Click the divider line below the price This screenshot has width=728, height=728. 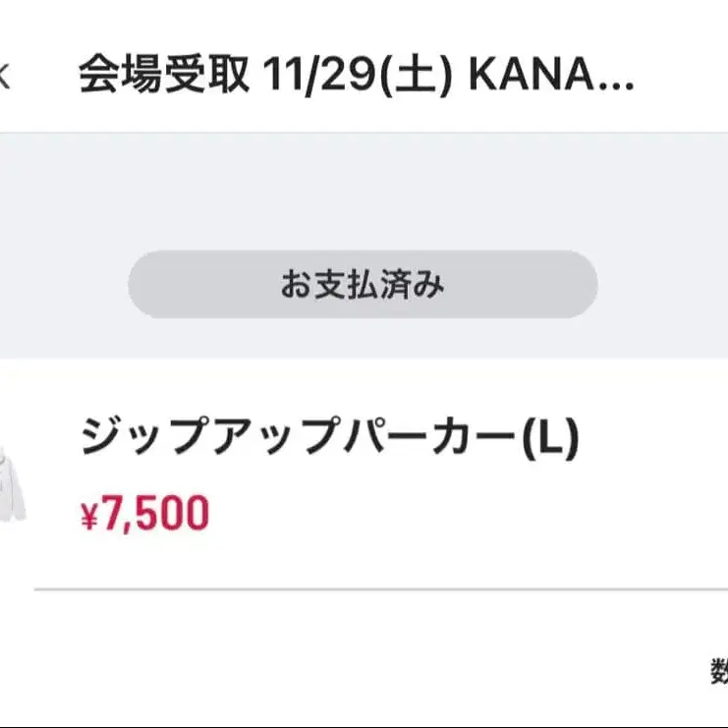pyautogui.click(x=381, y=589)
